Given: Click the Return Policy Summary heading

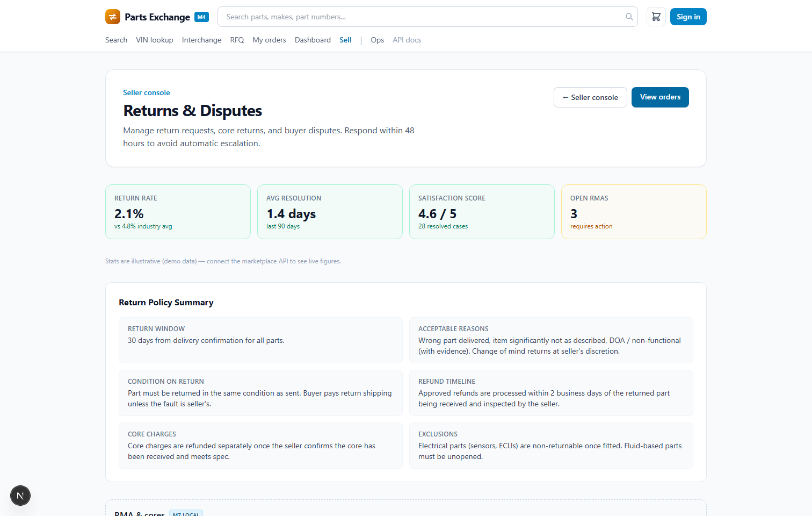Looking at the screenshot, I should click(x=166, y=303).
